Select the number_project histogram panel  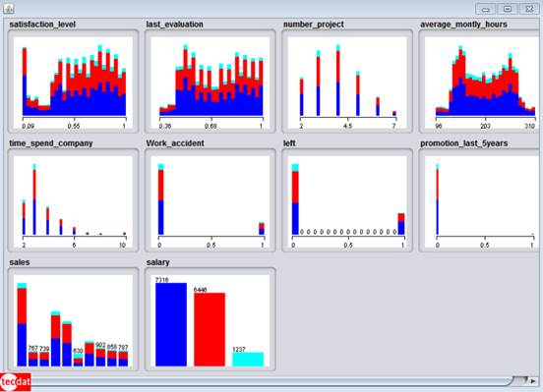tap(347, 82)
